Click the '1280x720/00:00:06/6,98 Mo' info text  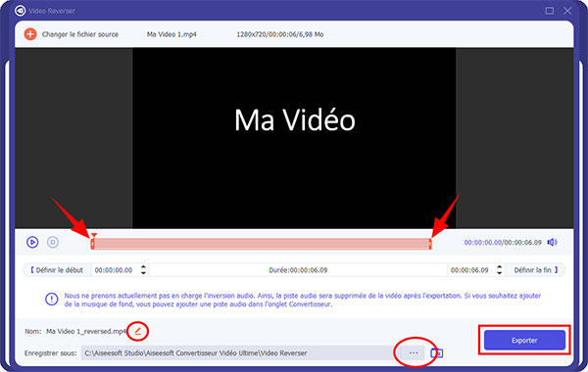pyautogui.click(x=279, y=34)
